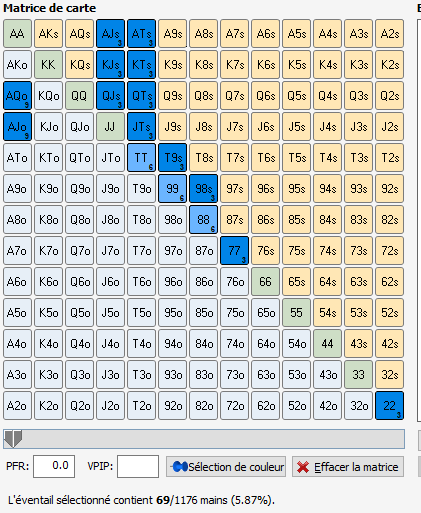
Task: Deselect the highlighted AJs cell
Action: (x=110, y=33)
